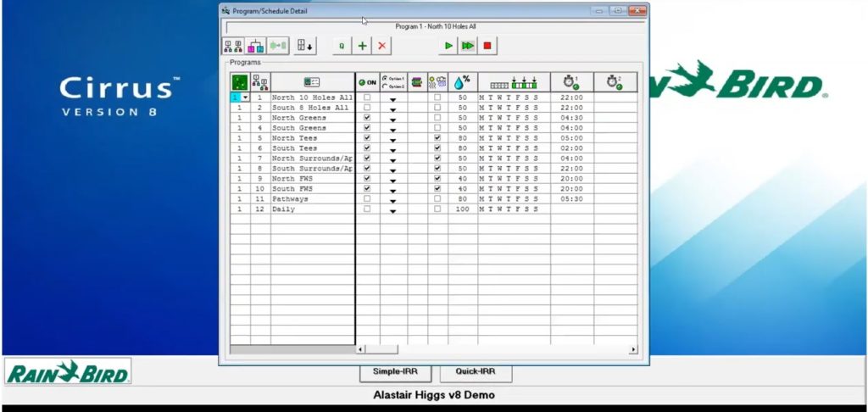Click the scrollbar right arrow under the grid
868x412 pixels.
point(633,349)
